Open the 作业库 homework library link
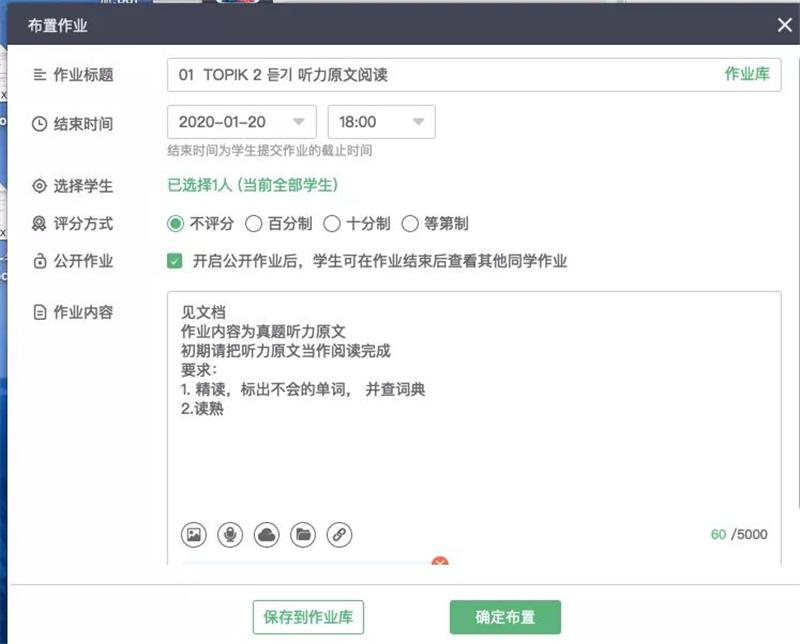The width and height of the screenshot is (800, 644). (x=745, y=73)
